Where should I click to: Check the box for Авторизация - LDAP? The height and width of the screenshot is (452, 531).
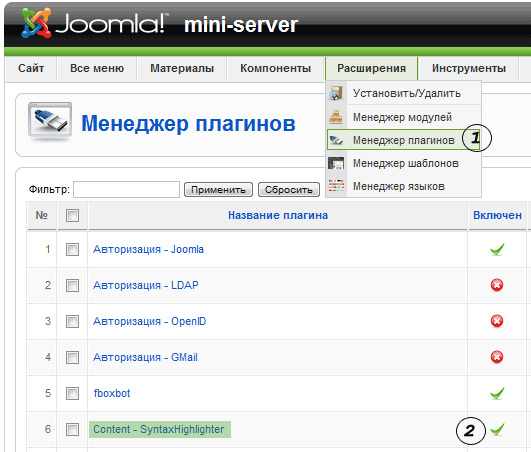[72, 285]
